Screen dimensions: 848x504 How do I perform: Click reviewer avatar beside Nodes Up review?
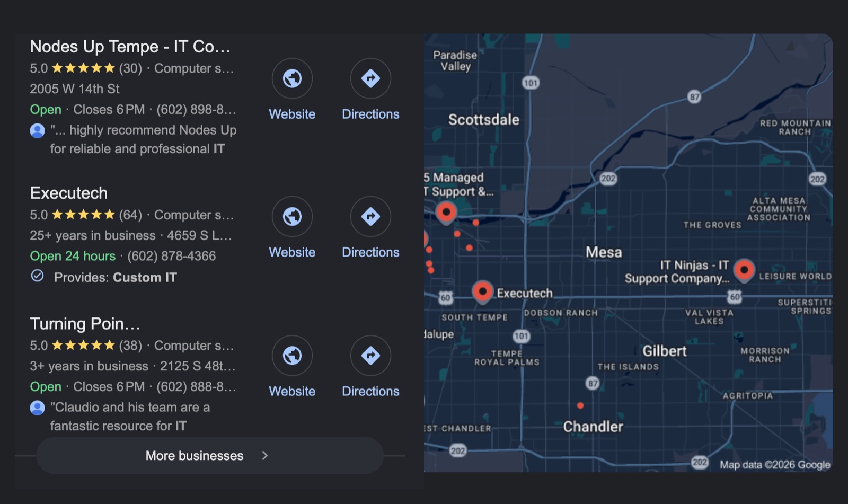click(x=37, y=130)
